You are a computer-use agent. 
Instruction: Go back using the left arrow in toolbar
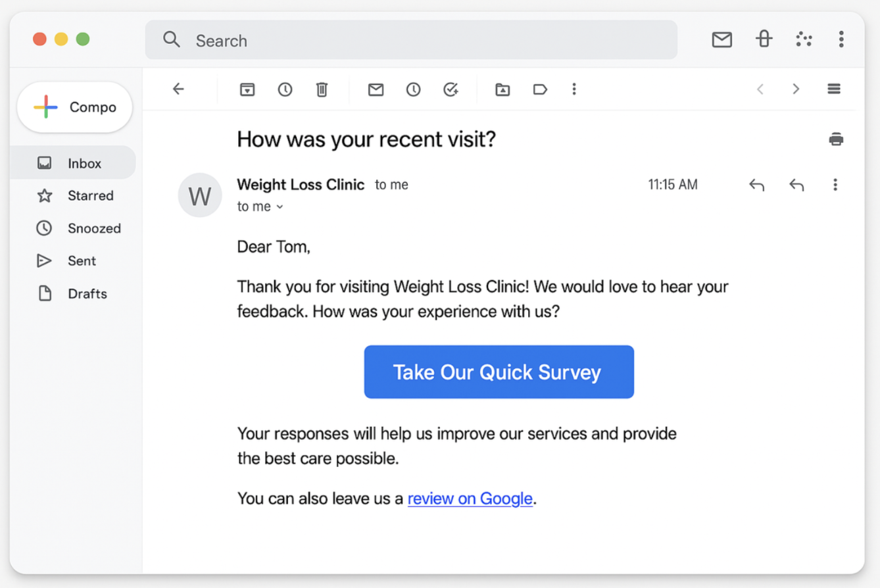tap(178, 89)
